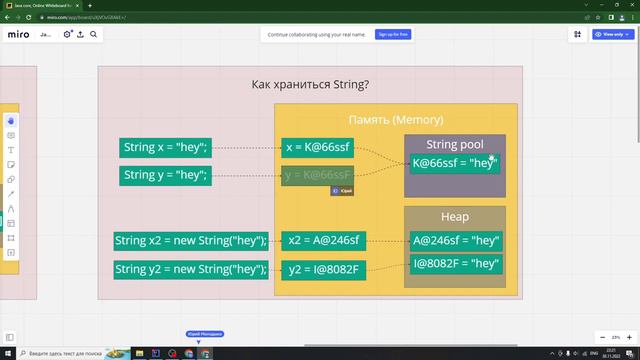The image size is (640, 360).
Task: Open Chrome three-dot menu
Action: [x=633, y=18]
